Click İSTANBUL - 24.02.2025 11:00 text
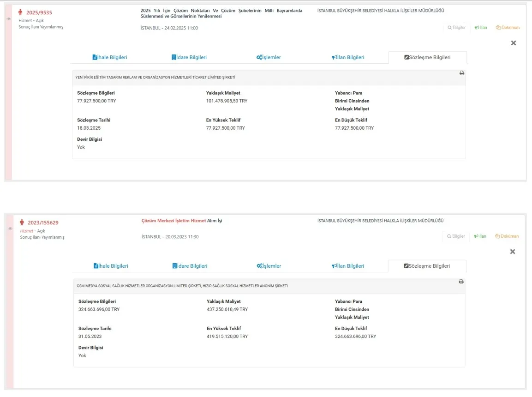Image resolution: width=532 pixels, height=397 pixels. point(169,28)
